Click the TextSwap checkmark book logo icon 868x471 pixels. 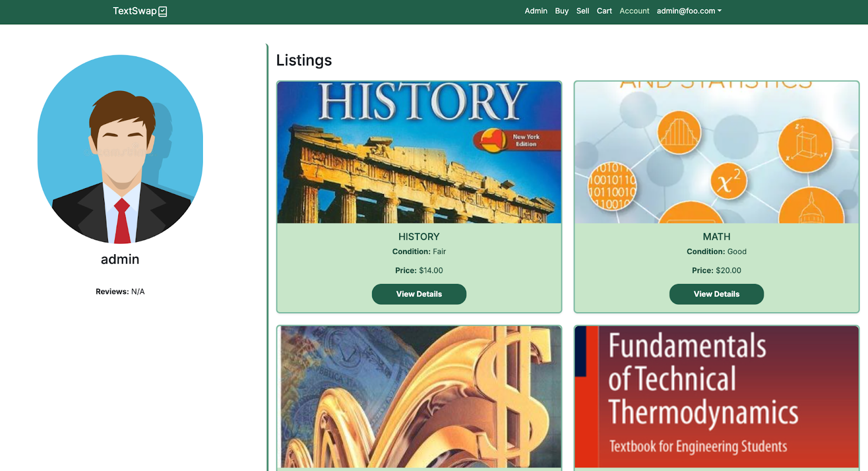pos(163,11)
